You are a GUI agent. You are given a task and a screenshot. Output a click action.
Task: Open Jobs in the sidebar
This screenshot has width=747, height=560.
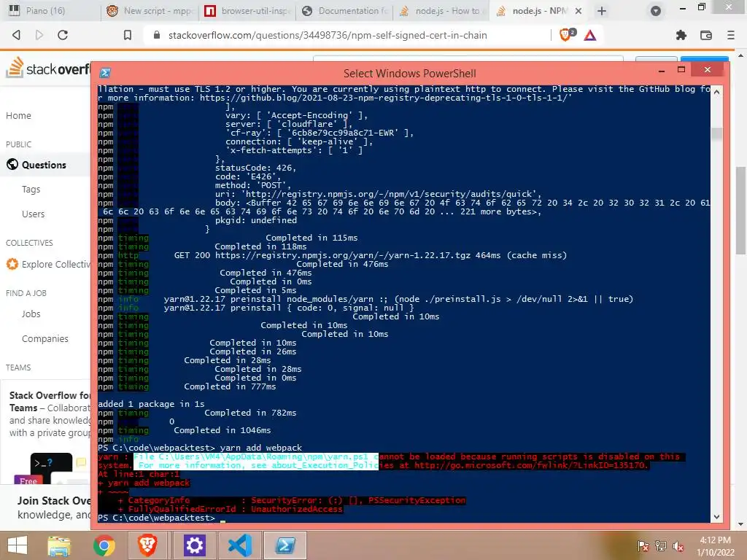pyautogui.click(x=31, y=314)
